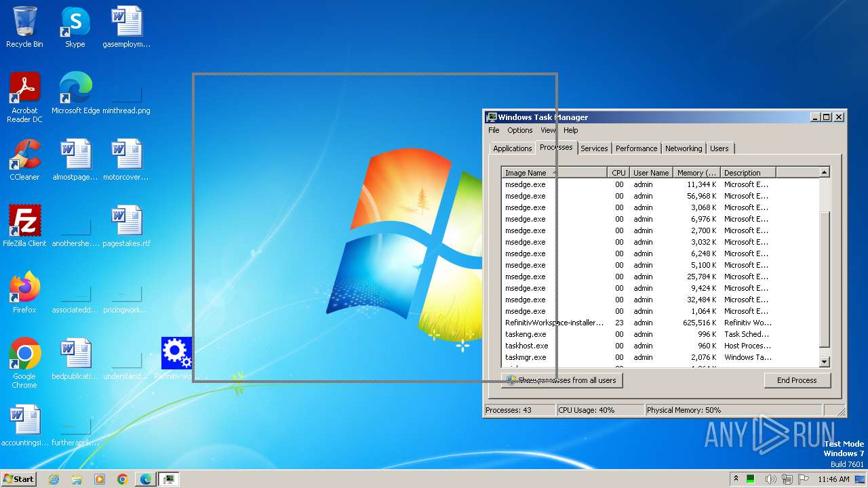
Task: Sort by the CPU column header
Action: pos(618,173)
